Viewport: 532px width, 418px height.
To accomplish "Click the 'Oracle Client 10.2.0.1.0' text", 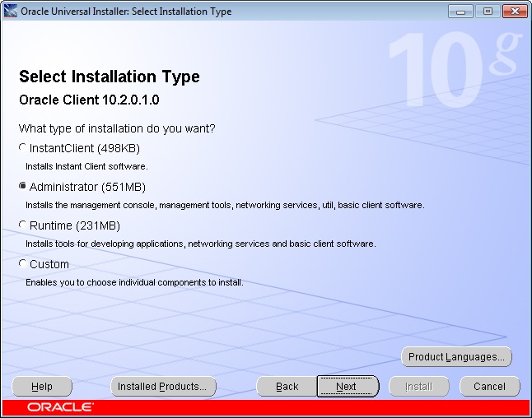I will tap(89, 100).
